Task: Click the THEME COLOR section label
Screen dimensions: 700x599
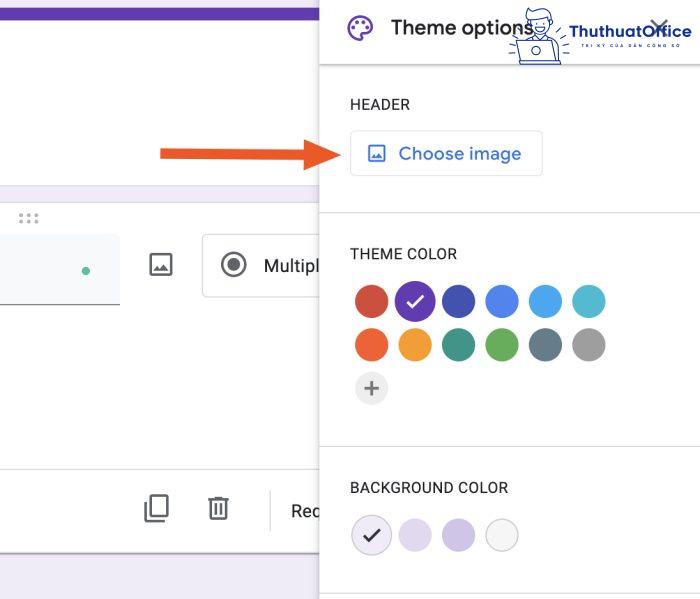Action: click(x=404, y=254)
